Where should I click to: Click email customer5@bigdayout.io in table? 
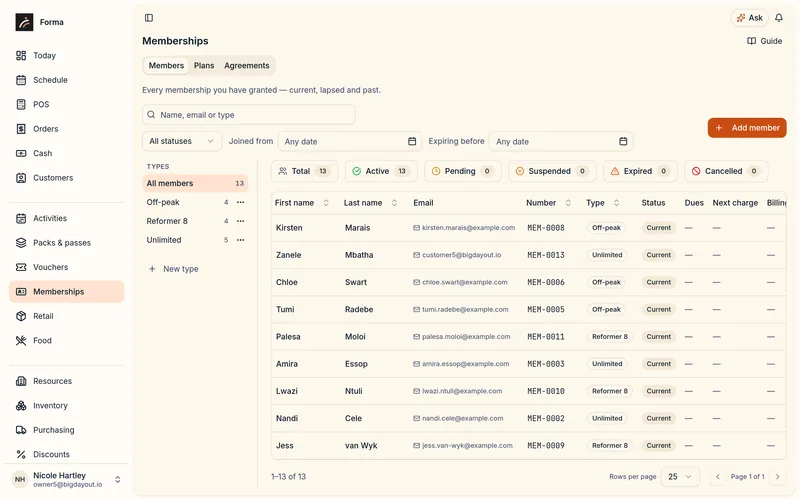pos(461,255)
